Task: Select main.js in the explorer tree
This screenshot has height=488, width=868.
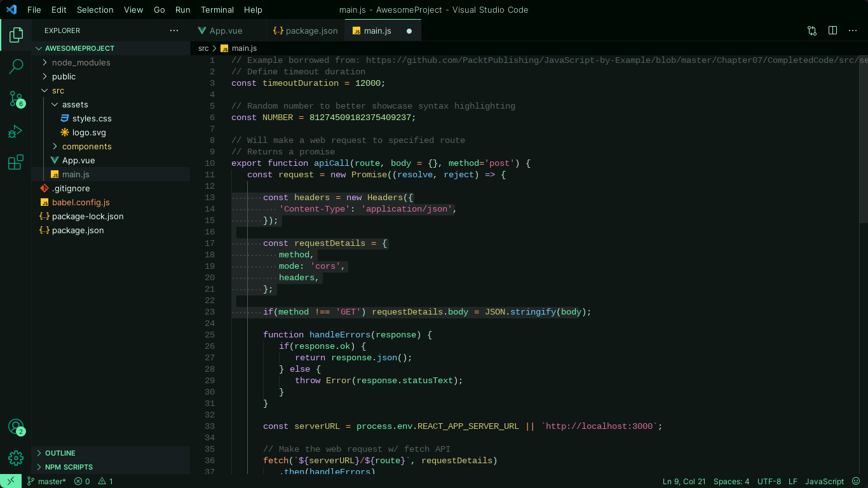Action: (111, 174)
